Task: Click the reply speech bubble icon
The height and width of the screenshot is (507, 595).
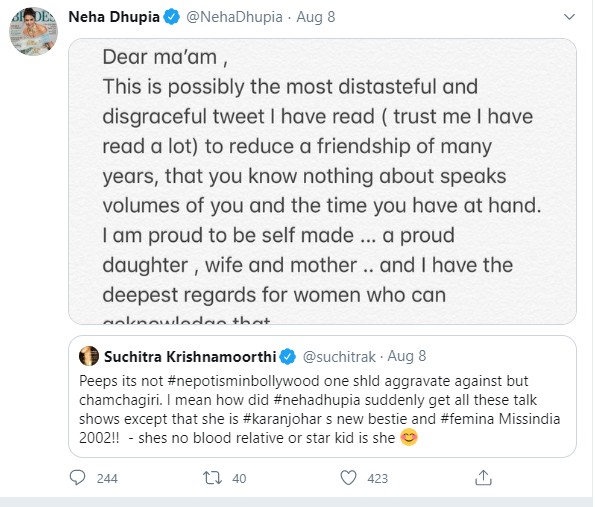Action: point(77,478)
